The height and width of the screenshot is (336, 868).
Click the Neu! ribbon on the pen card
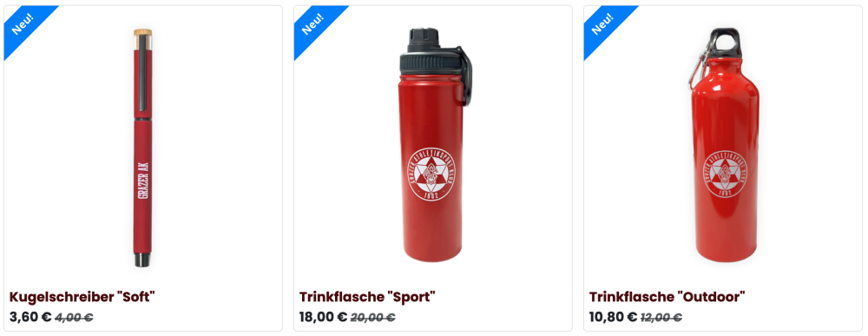click(x=23, y=25)
